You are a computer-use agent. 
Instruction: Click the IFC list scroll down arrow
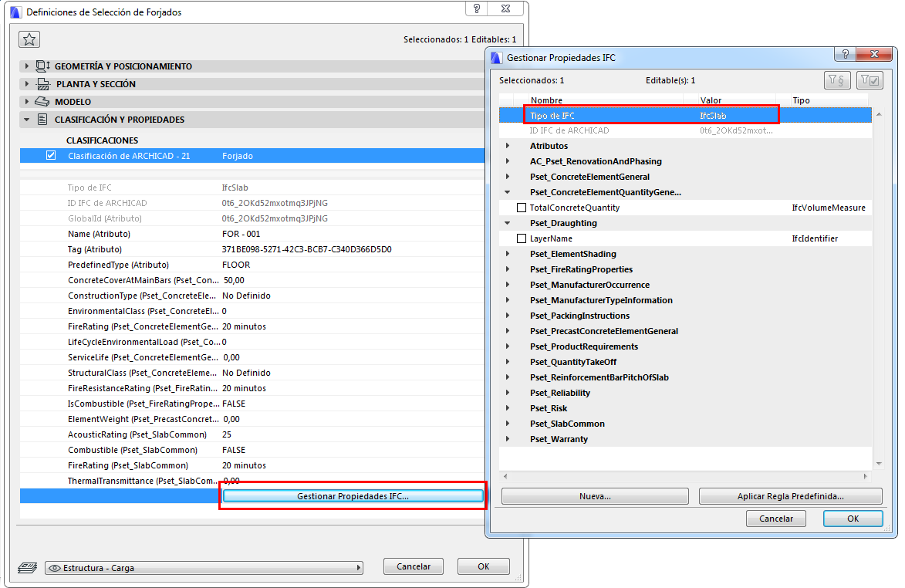tap(879, 463)
